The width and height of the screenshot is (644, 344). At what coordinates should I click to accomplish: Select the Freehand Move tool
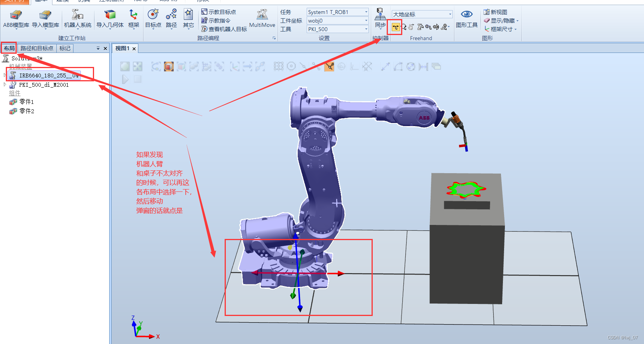(396, 27)
